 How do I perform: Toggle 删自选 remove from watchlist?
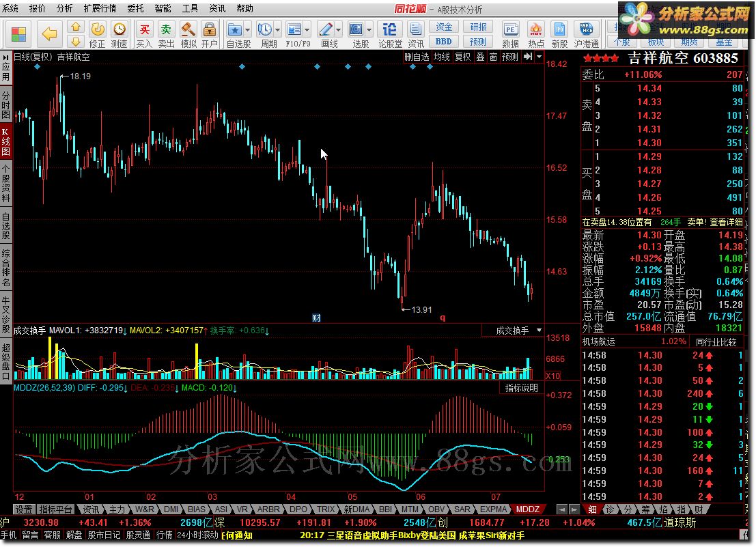point(417,57)
